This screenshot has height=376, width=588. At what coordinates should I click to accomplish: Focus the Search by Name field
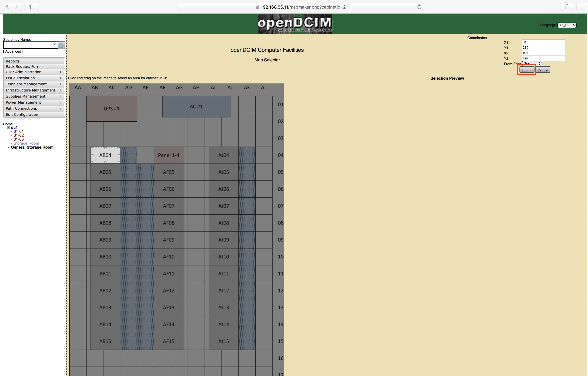pyautogui.click(x=30, y=45)
